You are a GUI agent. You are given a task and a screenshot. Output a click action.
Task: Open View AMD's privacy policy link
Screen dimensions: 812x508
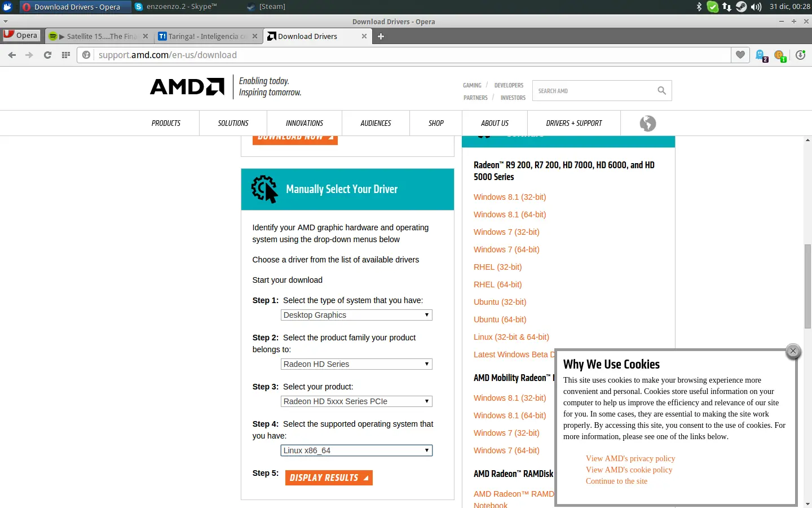tap(630, 458)
